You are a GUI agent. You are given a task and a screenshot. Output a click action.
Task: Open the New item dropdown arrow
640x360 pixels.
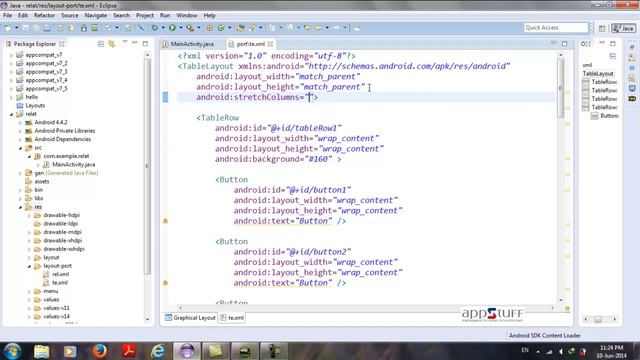click(x=17, y=28)
